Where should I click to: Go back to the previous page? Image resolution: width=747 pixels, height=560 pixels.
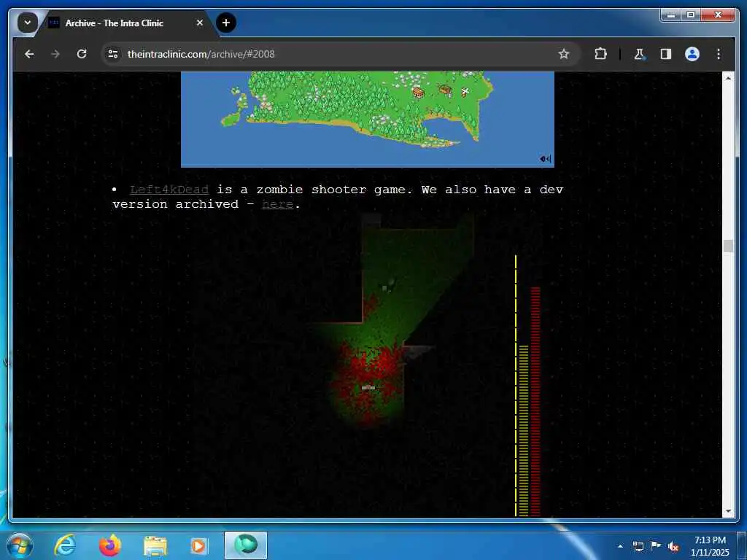(29, 54)
